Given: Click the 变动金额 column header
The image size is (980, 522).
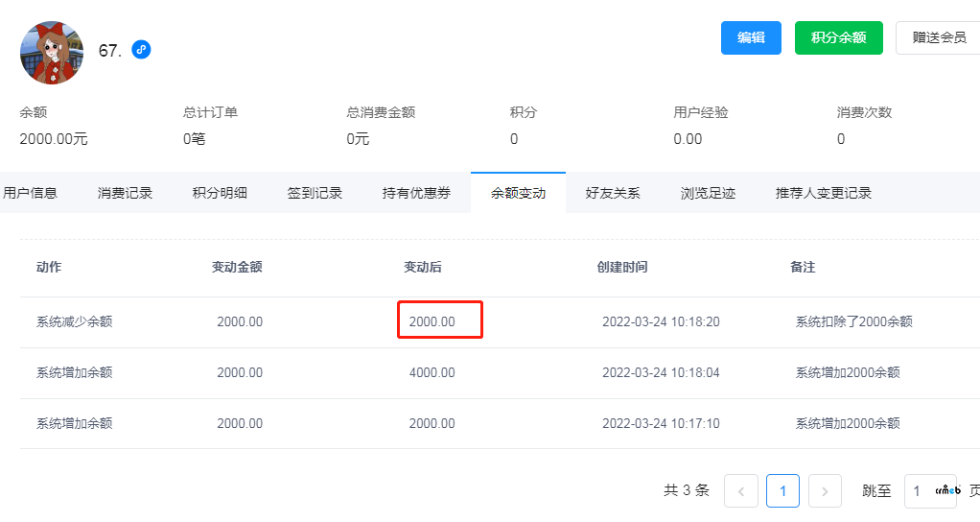Looking at the screenshot, I should click(x=237, y=267).
